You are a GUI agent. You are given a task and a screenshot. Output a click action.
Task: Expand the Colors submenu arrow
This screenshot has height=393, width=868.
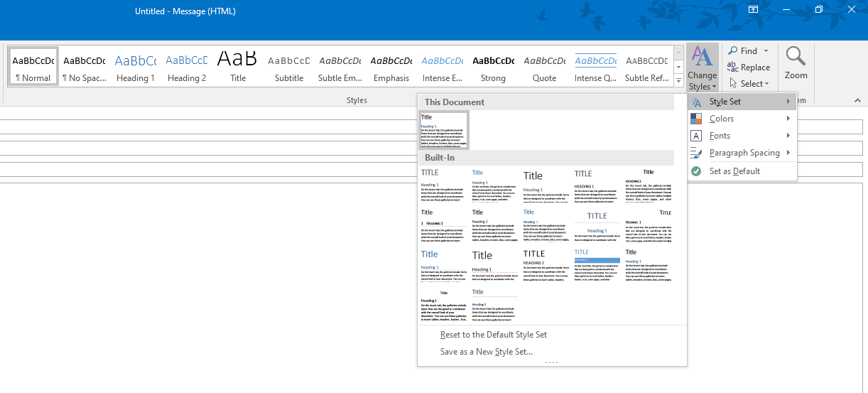(788, 119)
